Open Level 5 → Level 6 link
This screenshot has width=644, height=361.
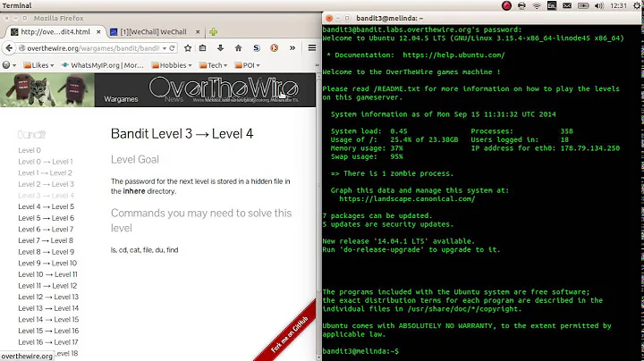[46, 218]
